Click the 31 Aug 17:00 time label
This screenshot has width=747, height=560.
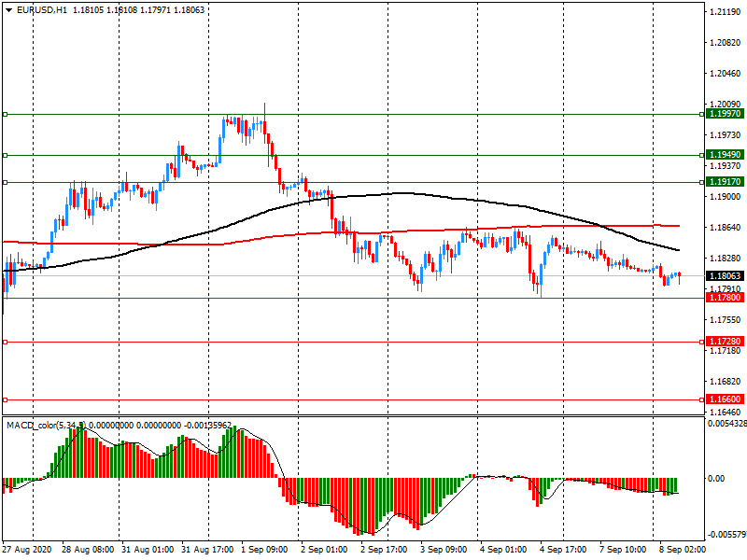pyautogui.click(x=207, y=550)
